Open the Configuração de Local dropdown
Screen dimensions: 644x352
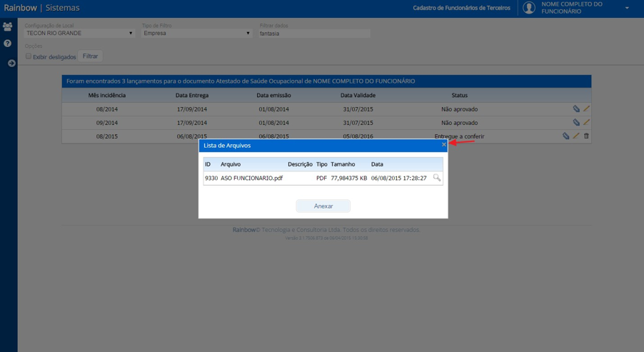(x=79, y=34)
